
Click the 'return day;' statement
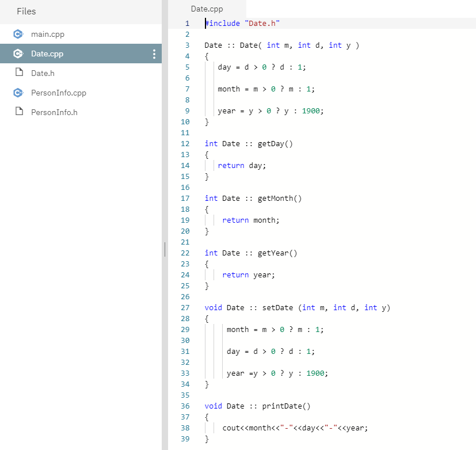point(242,165)
